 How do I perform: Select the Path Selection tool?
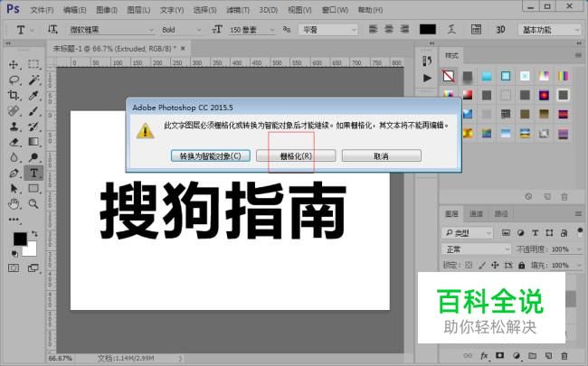(x=14, y=189)
